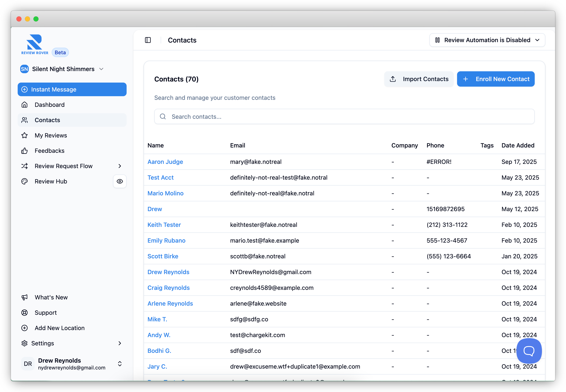Click the Instant Message button
This screenshot has width=566, height=392.
(x=72, y=89)
